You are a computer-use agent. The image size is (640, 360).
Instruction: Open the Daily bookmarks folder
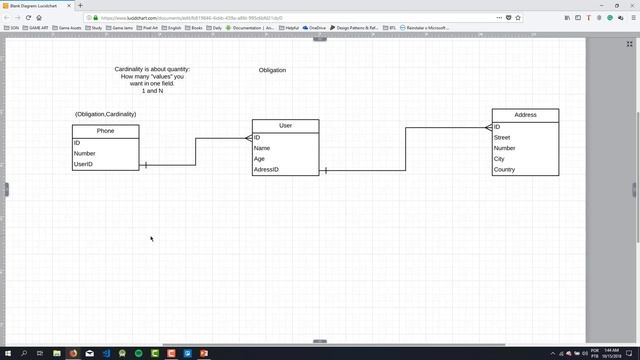214,28
